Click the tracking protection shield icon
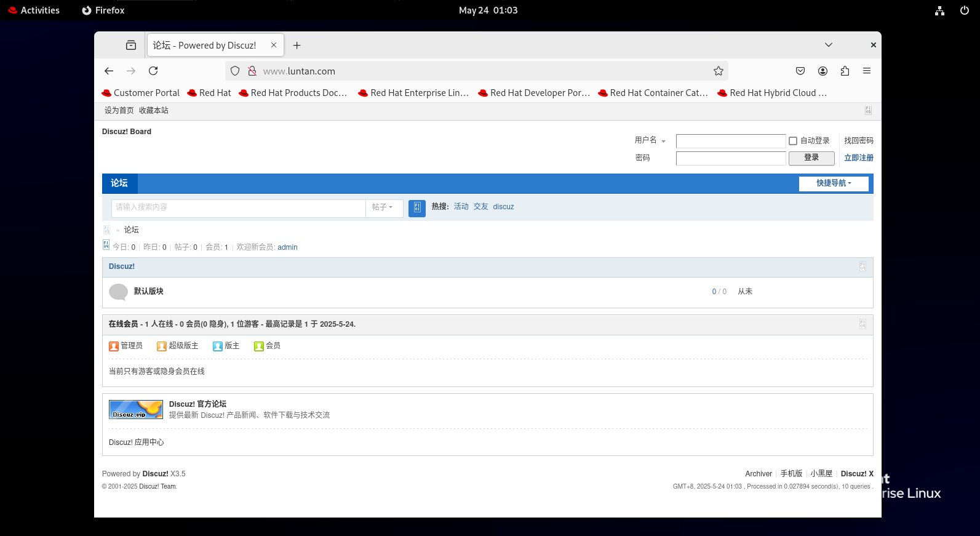980x536 pixels. (x=235, y=71)
